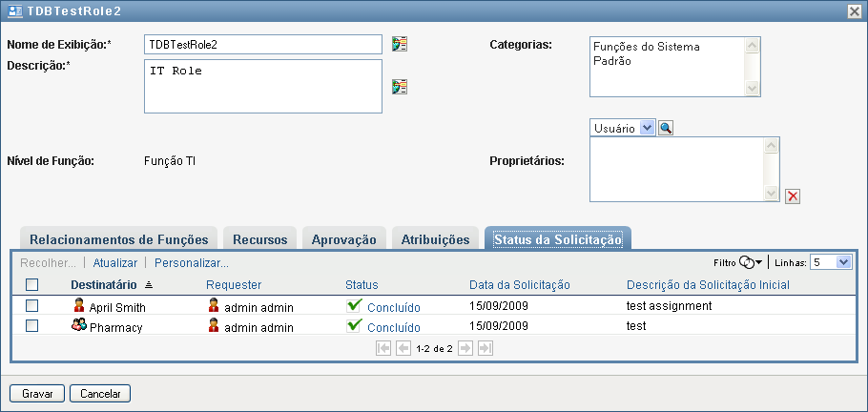This screenshot has height=412, width=868.
Task: Click localize icon beside Nome de Exibição field
Action: 400,44
